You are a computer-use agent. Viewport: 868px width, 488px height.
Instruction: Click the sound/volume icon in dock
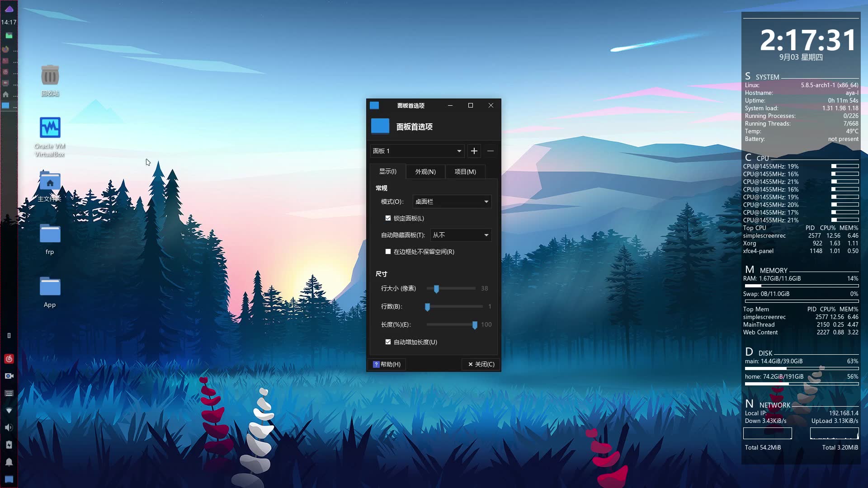(8, 428)
